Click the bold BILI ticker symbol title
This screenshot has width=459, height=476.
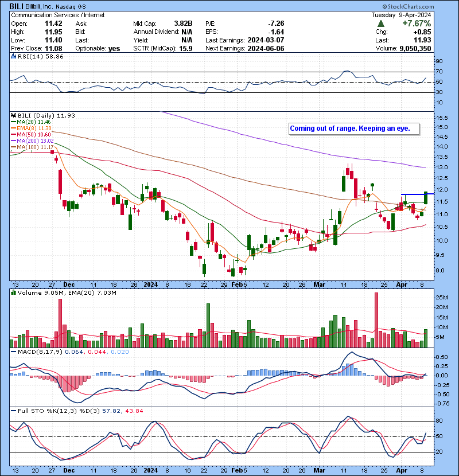pos(17,6)
